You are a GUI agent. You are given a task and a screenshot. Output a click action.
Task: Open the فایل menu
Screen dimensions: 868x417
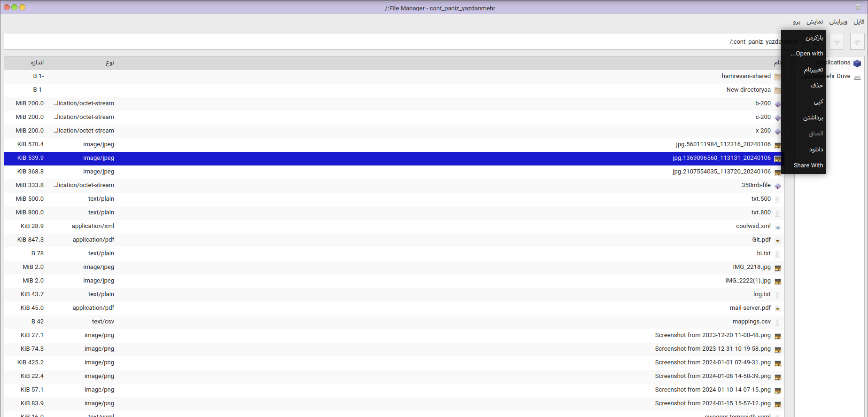click(859, 22)
